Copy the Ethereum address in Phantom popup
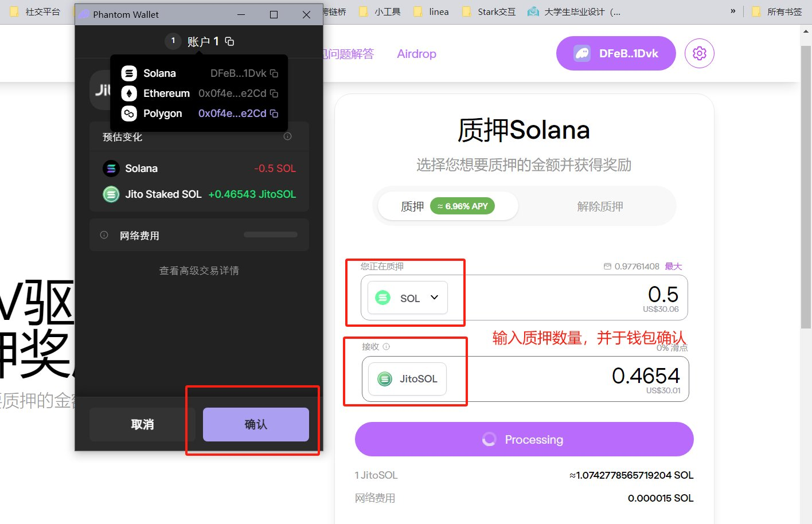This screenshot has width=812, height=524. (x=274, y=93)
